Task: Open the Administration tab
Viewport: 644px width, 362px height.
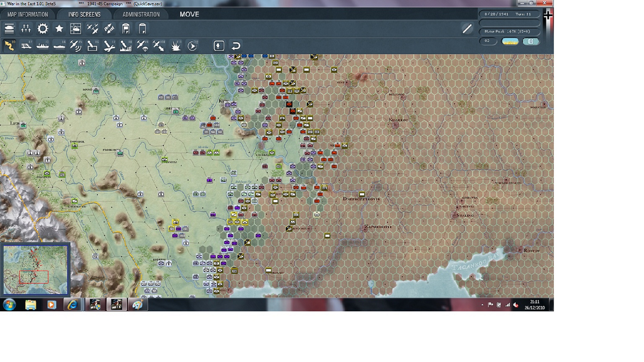Action: 141,14
